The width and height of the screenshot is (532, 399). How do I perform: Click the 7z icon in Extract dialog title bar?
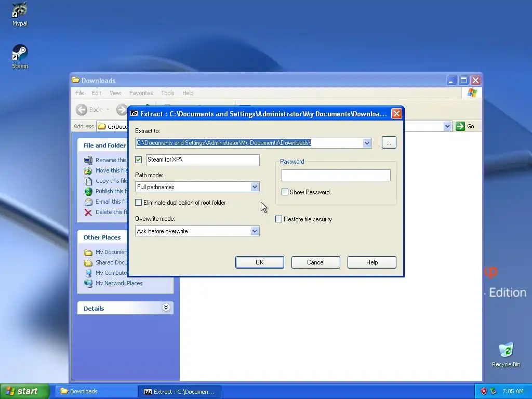coord(135,114)
